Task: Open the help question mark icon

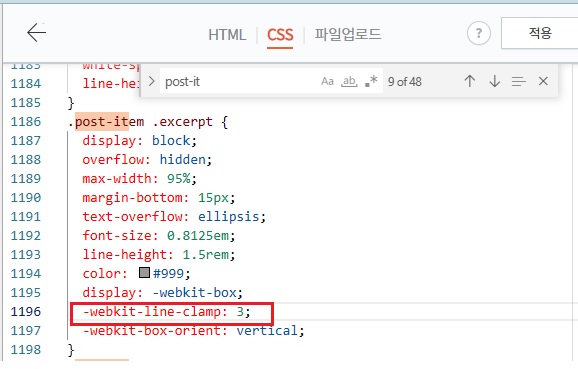Action: 478,33
